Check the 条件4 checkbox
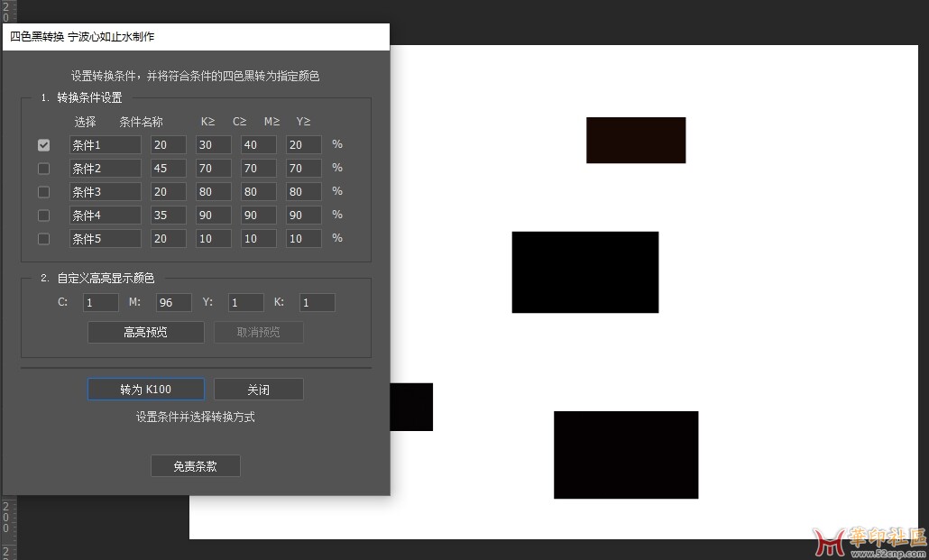 pos(43,216)
